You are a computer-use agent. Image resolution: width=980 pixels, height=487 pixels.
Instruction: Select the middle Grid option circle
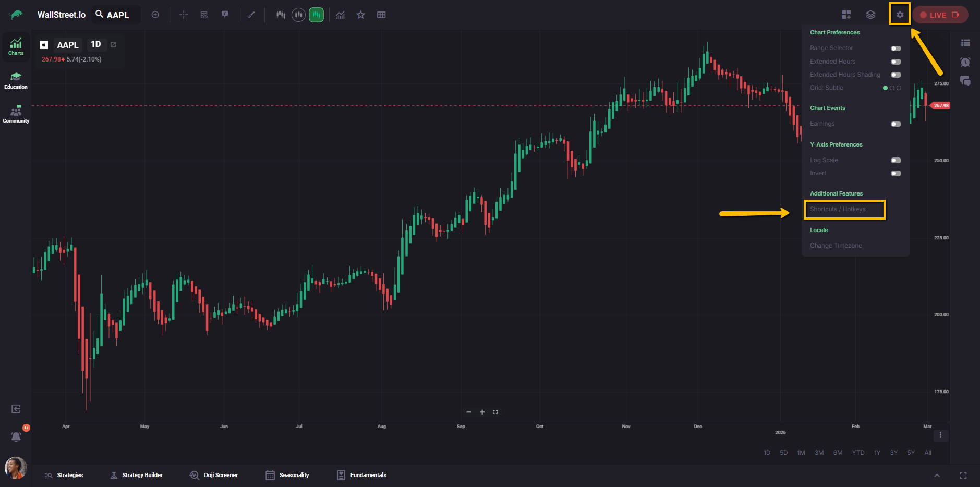(x=892, y=88)
